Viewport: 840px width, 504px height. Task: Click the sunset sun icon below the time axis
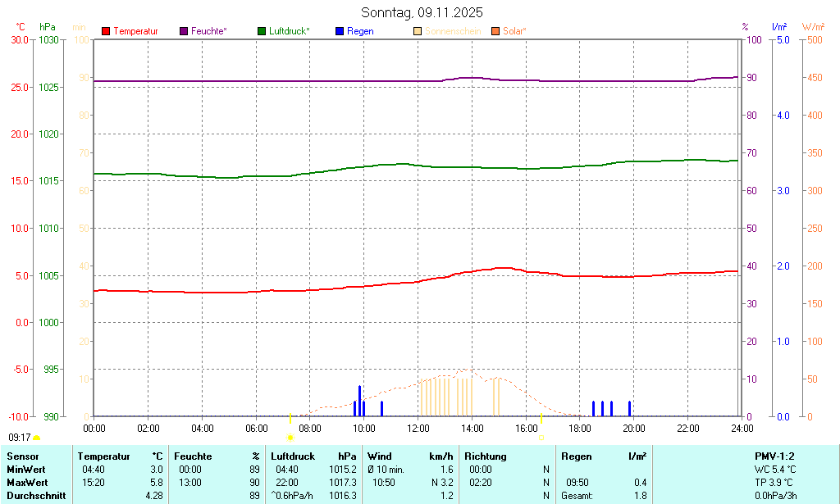(541, 438)
